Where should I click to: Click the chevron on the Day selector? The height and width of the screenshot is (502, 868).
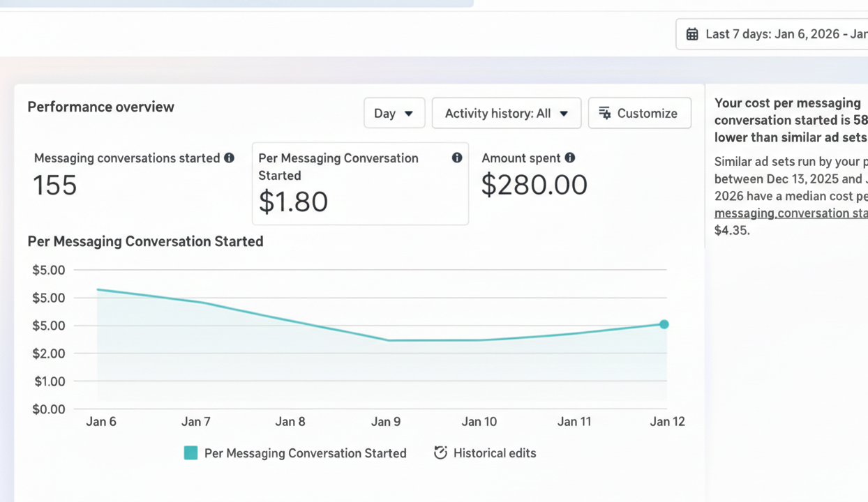coord(410,113)
